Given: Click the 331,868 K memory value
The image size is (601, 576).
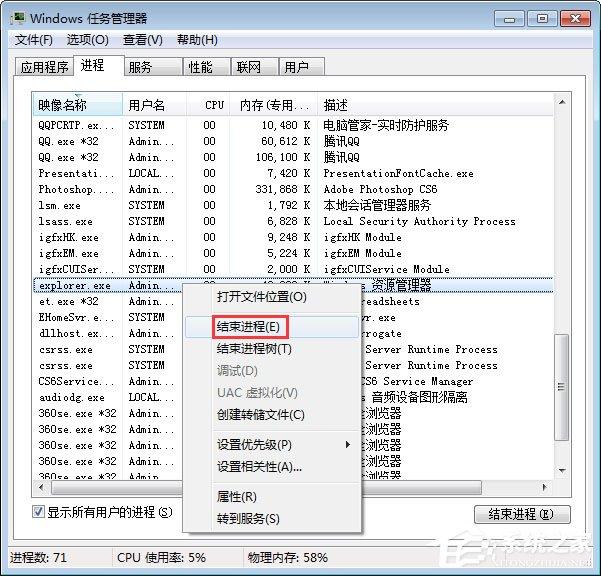Looking at the screenshot, I should tap(283, 189).
